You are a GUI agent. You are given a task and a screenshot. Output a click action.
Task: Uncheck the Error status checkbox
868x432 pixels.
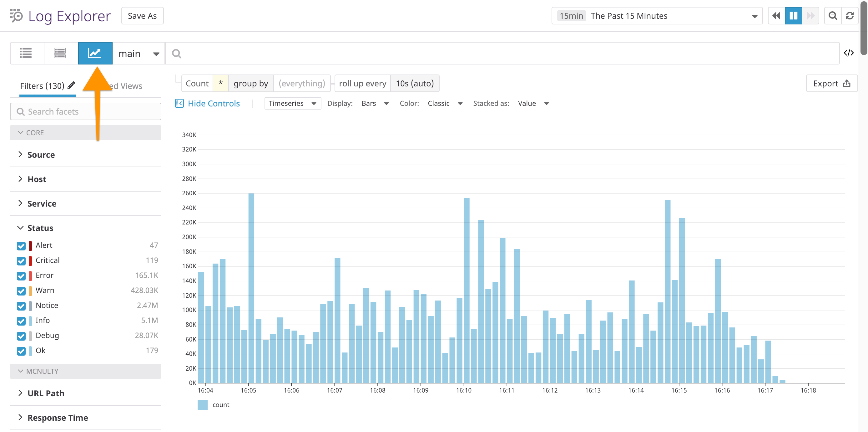pyautogui.click(x=21, y=275)
